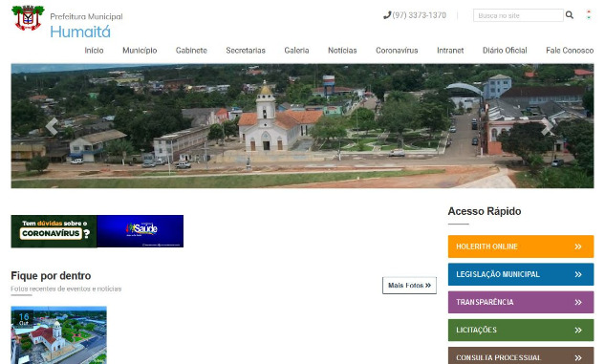This screenshot has height=364, width=605.
Task: Click the search magnifier icon
Action: pyautogui.click(x=569, y=15)
